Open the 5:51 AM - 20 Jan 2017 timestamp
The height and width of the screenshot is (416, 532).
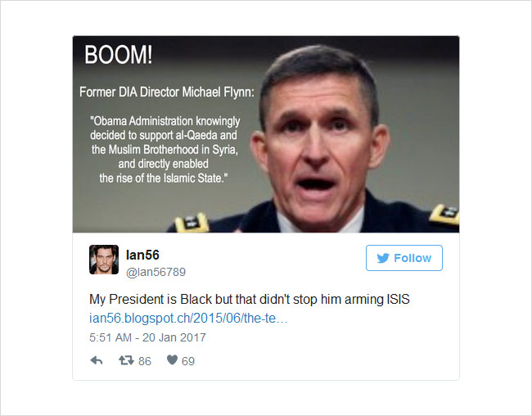(147, 337)
